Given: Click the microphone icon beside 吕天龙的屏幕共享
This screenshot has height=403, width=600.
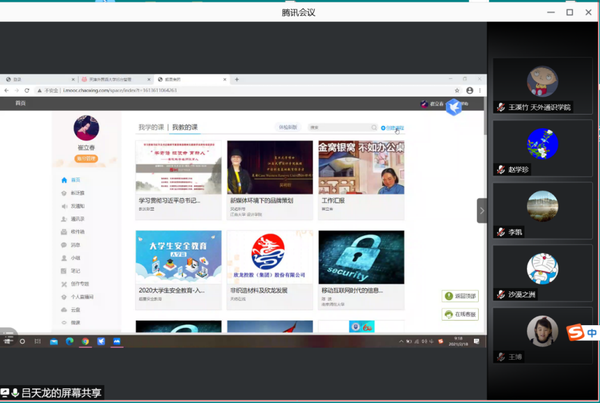Looking at the screenshot, I should (x=6, y=393).
